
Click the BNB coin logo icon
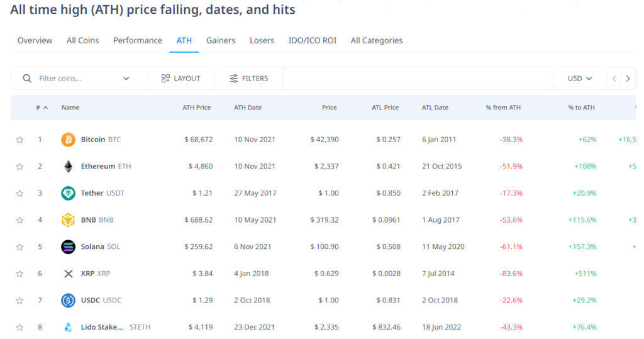(x=68, y=220)
